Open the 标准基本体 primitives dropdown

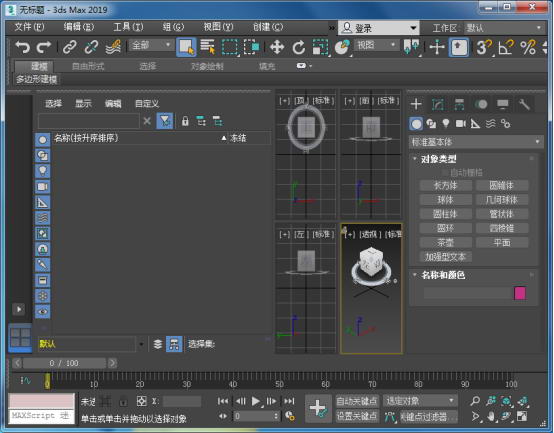(476, 142)
